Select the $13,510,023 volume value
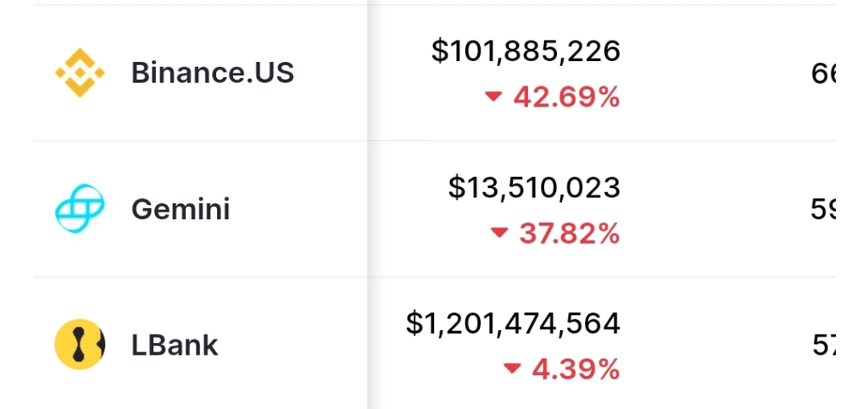The width and height of the screenshot is (868, 409). (534, 187)
